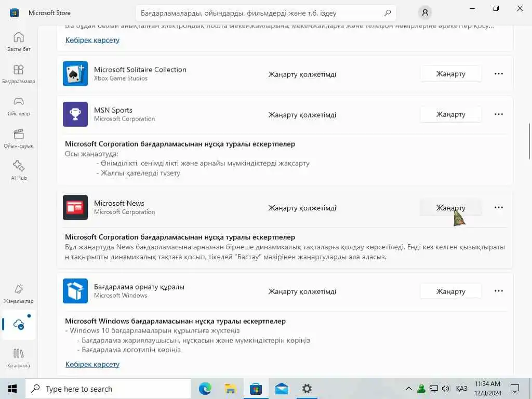The image size is (532, 399).
Task: Update Бағдарлама орнату құралы with Жаңарту
Action: pyautogui.click(x=450, y=291)
